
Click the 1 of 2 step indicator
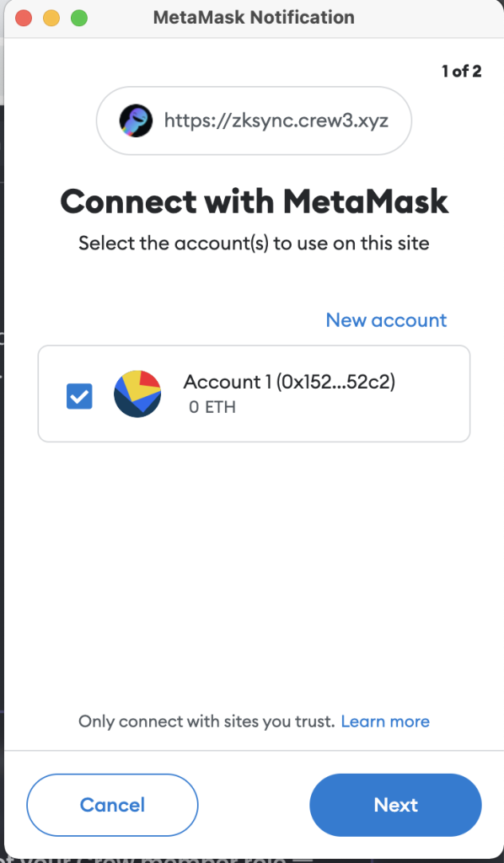(462, 71)
